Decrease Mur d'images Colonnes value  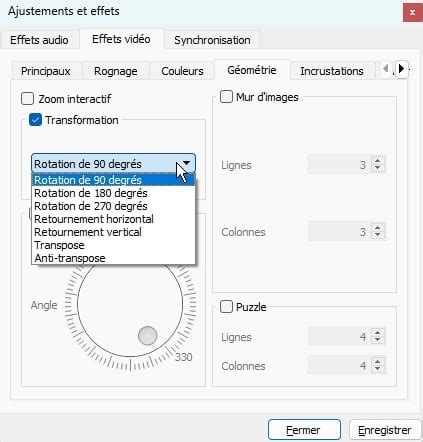click(x=377, y=235)
